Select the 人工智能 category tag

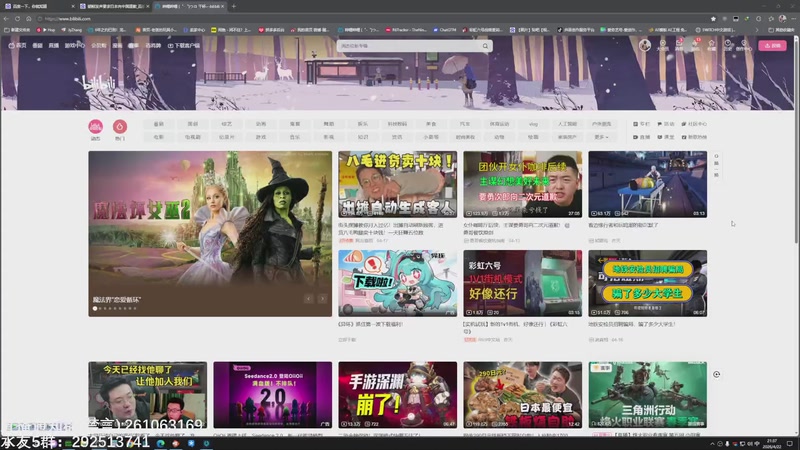click(567, 124)
